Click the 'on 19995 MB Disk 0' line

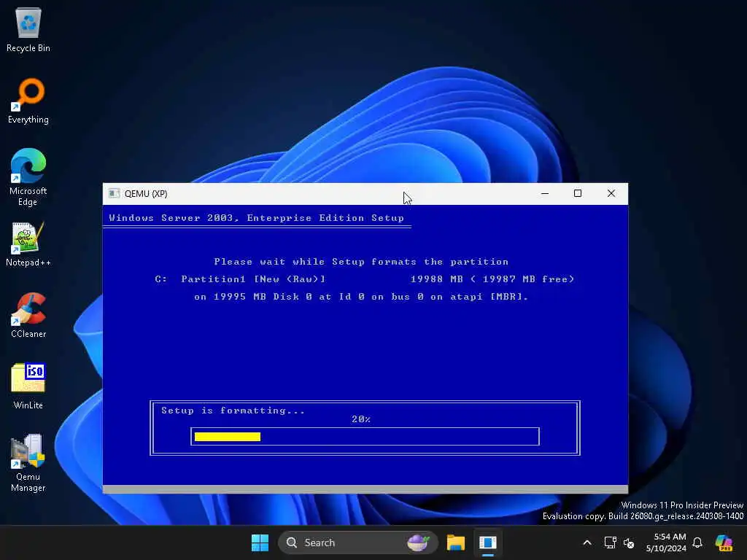[x=361, y=297]
